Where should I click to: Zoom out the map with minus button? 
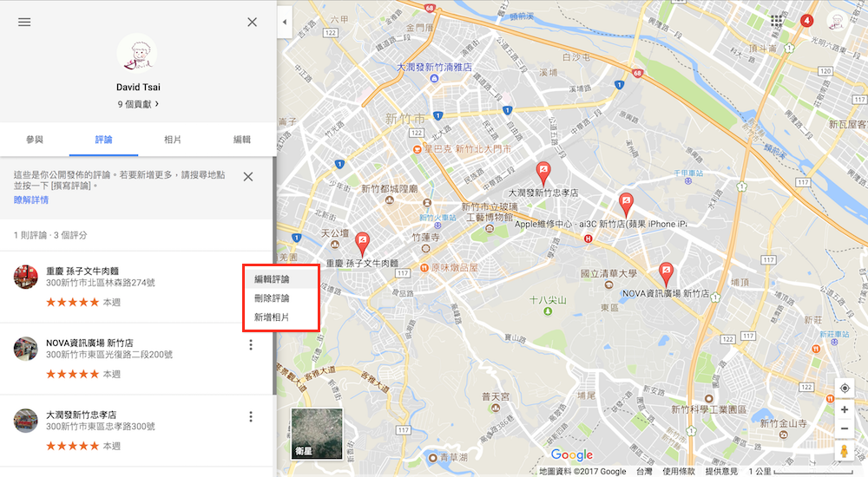[x=845, y=428]
